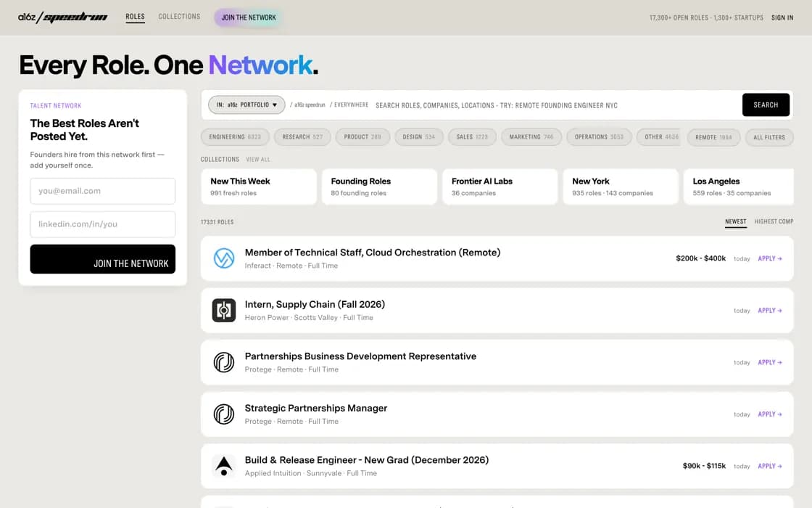Toggle the PRODUCT filter chip
The image size is (812, 508).
(x=362, y=137)
